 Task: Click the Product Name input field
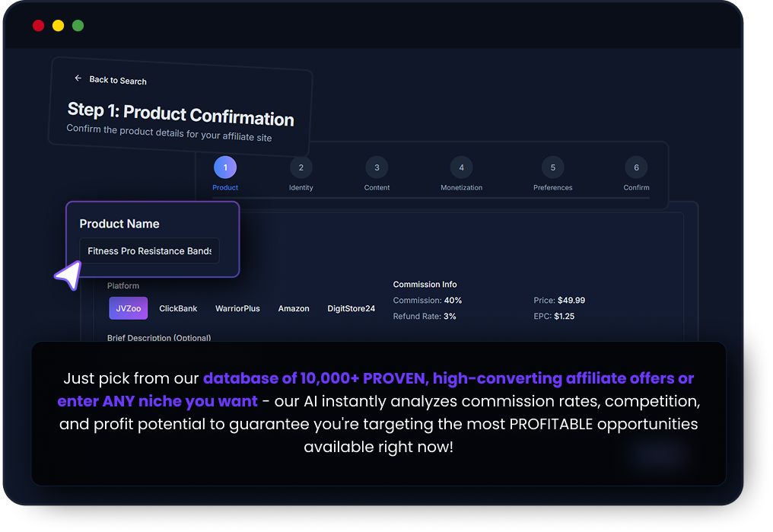pos(149,251)
